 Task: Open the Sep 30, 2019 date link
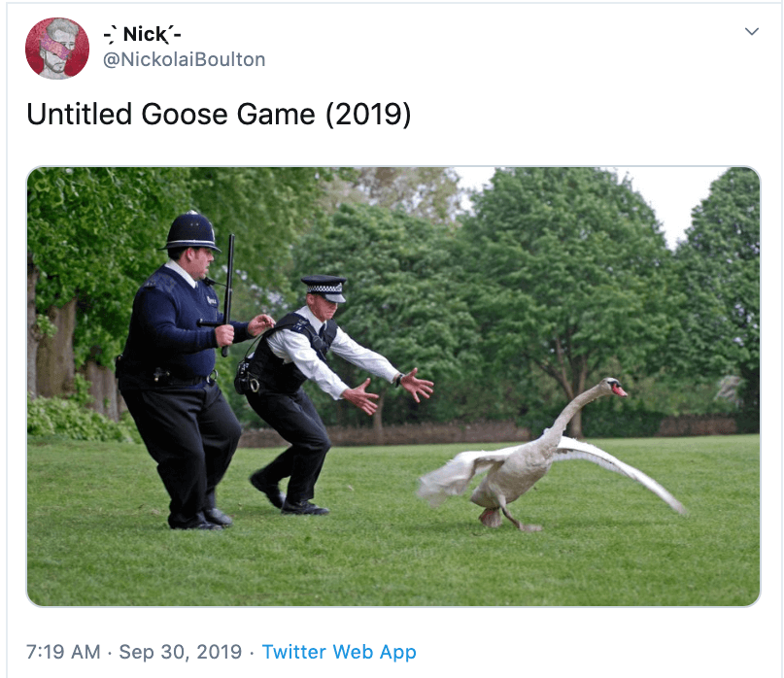pyautogui.click(x=180, y=652)
